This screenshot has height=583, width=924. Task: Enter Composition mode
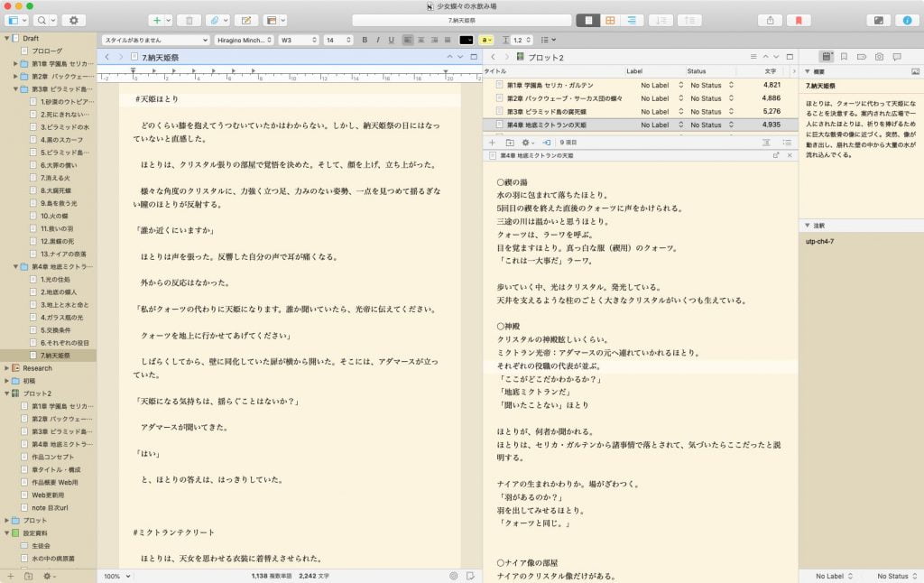879,20
